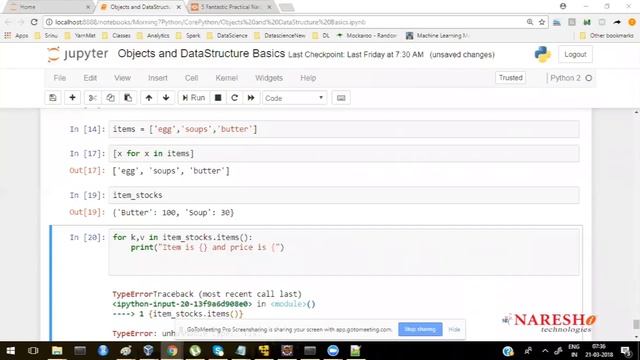
Task: Click the TypeError traceback text
Action: [207, 294]
